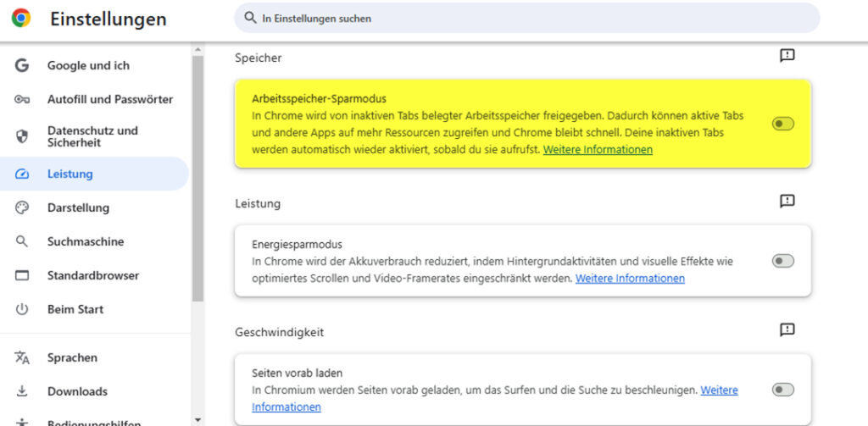Click the Beim Start power icon

(x=22, y=309)
